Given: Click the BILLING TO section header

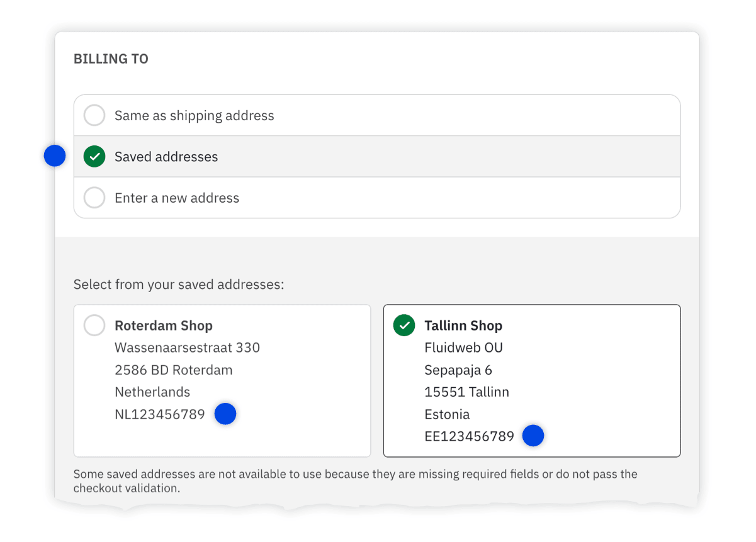Looking at the screenshot, I should (111, 58).
